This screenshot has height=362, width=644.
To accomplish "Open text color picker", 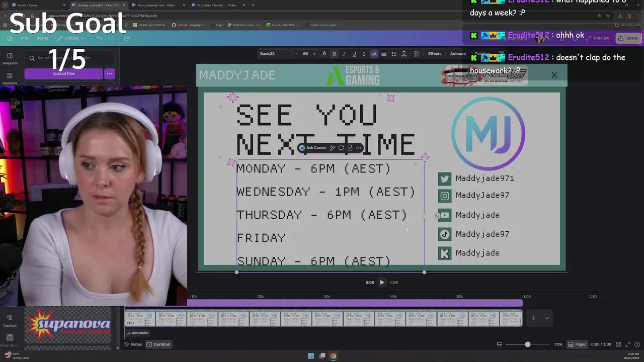I will tap(324, 54).
